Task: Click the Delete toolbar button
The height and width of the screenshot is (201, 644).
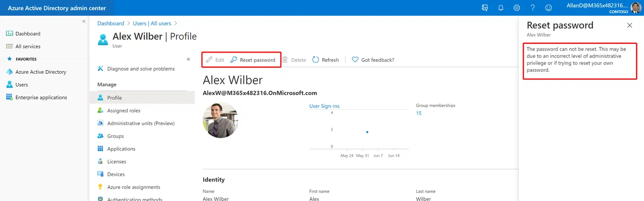Action: point(294,60)
